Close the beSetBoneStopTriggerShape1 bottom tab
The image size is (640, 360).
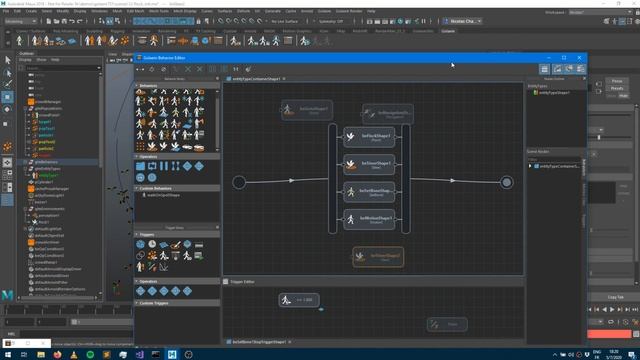pos(289,342)
